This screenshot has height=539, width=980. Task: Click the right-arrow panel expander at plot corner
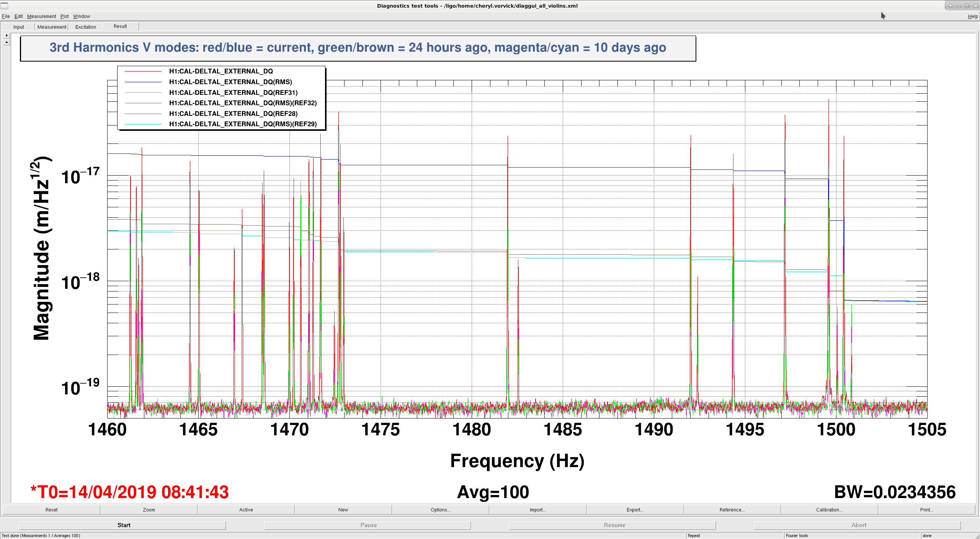[x=7, y=36]
